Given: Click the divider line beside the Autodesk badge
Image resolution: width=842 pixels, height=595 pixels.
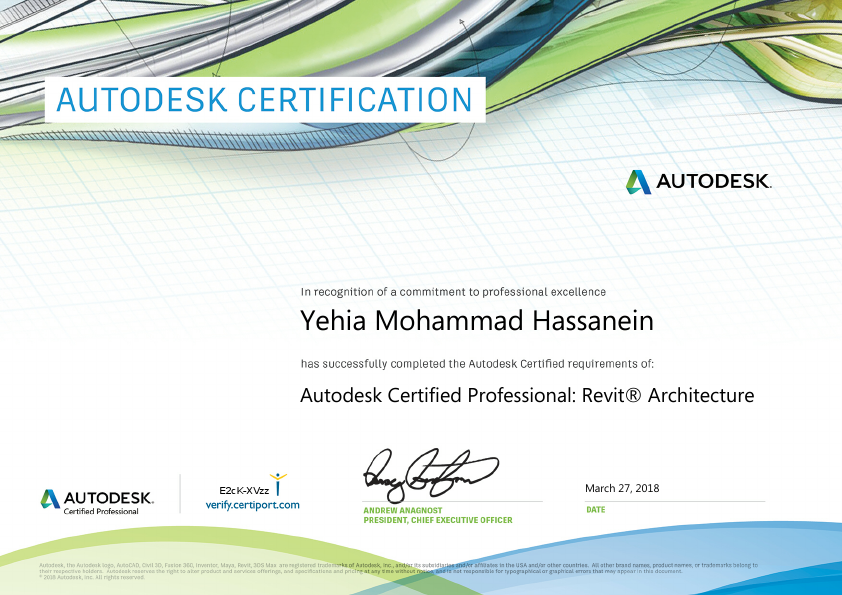Looking at the screenshot, I should tap(182, 492).
